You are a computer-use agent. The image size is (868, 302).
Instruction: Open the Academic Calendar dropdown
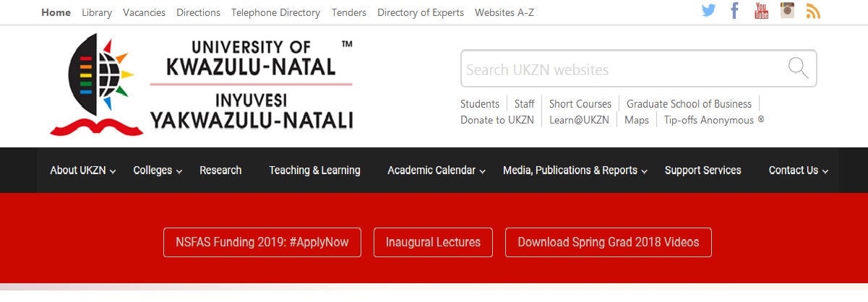tap(436, 171)
